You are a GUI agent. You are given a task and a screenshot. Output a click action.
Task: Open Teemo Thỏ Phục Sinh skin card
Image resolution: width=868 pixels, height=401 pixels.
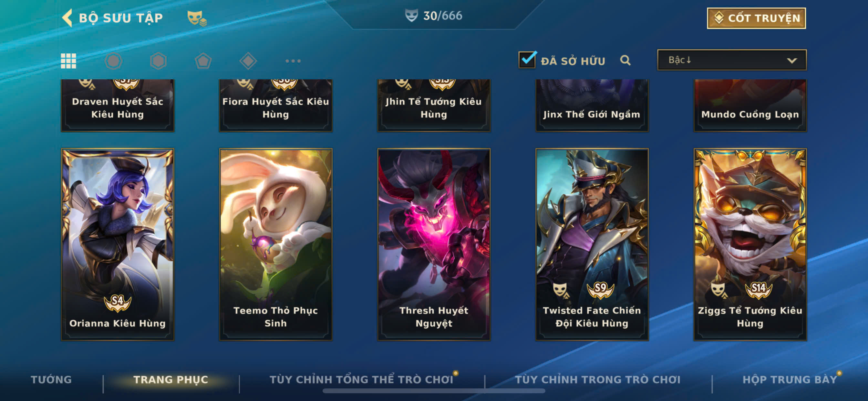[x=276, y=245]
